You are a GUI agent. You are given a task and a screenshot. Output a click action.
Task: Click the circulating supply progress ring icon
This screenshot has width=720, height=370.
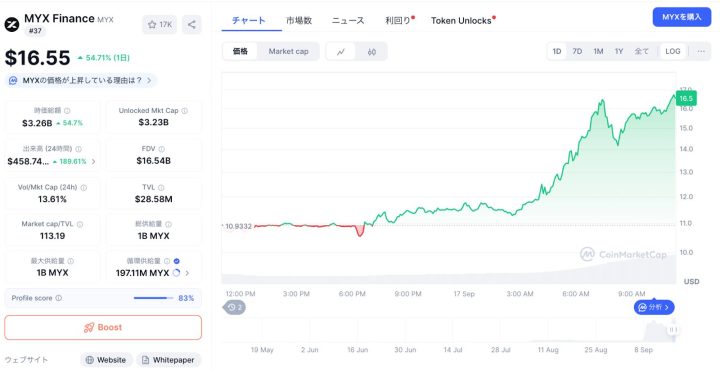tap(176, 273)
